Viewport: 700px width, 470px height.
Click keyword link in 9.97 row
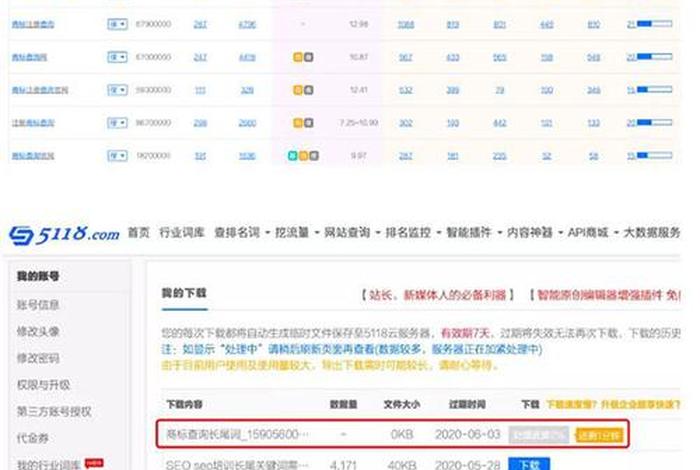[33, 156]
